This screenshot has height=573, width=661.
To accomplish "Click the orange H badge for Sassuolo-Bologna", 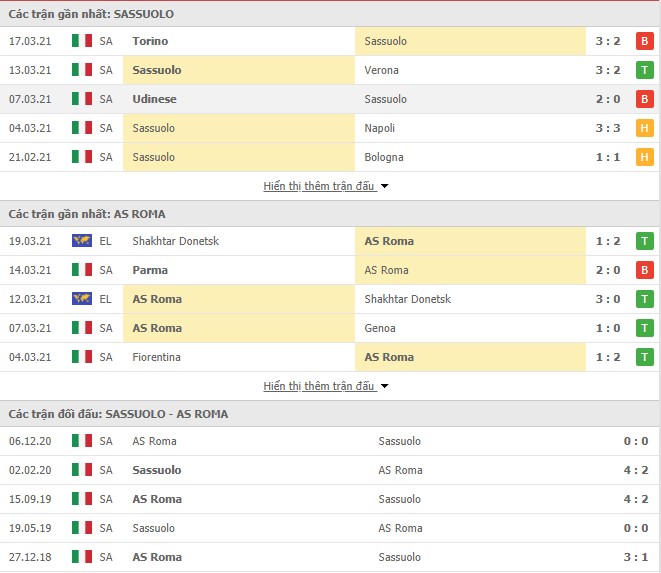I will pos(644,157).
